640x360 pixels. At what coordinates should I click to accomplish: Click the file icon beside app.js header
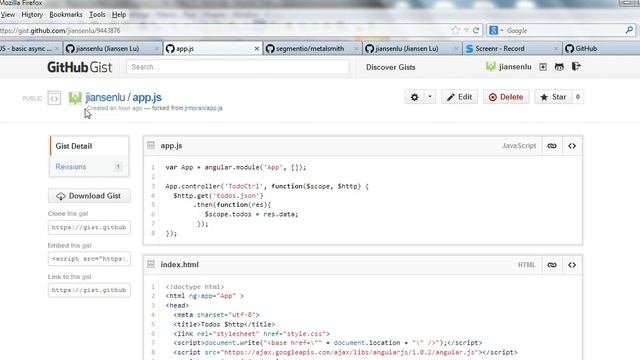[x=151, y=145]
